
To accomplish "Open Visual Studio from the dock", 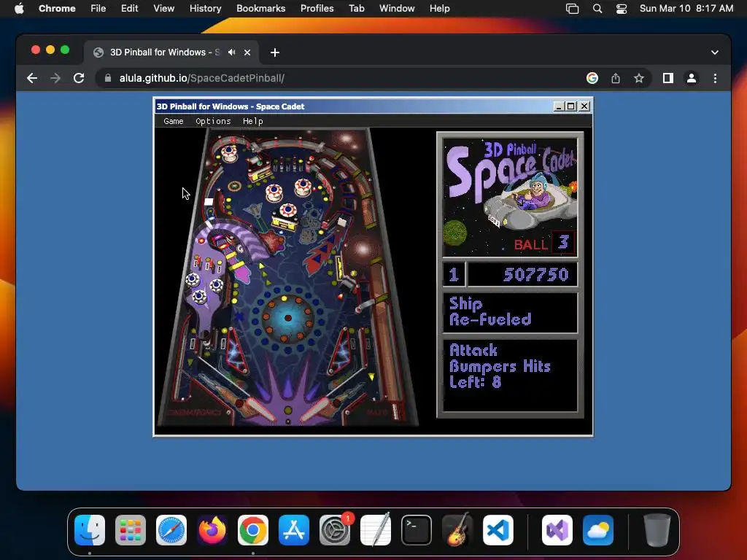I will pyautogui.click(x=557, y=530).
